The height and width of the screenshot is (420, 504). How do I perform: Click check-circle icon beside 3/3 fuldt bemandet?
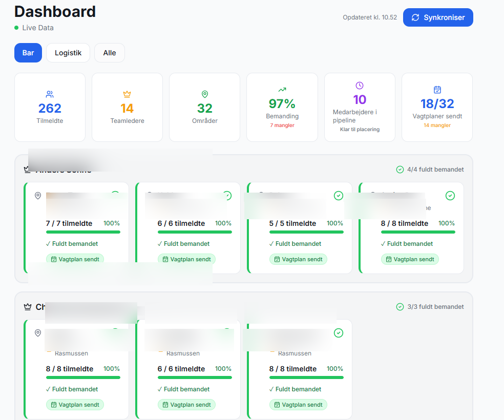point(400,307)
